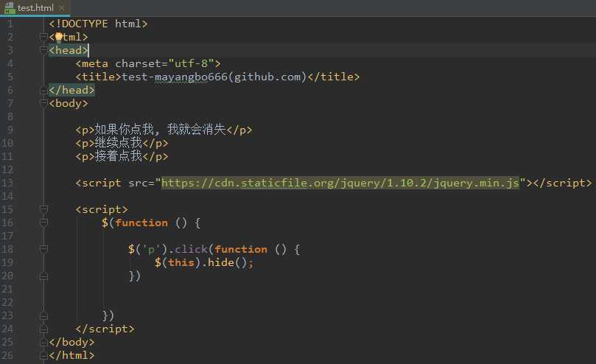Select the test.html editor tab
This screenshot has width=596, height=364.
click(x=35, y=7)
